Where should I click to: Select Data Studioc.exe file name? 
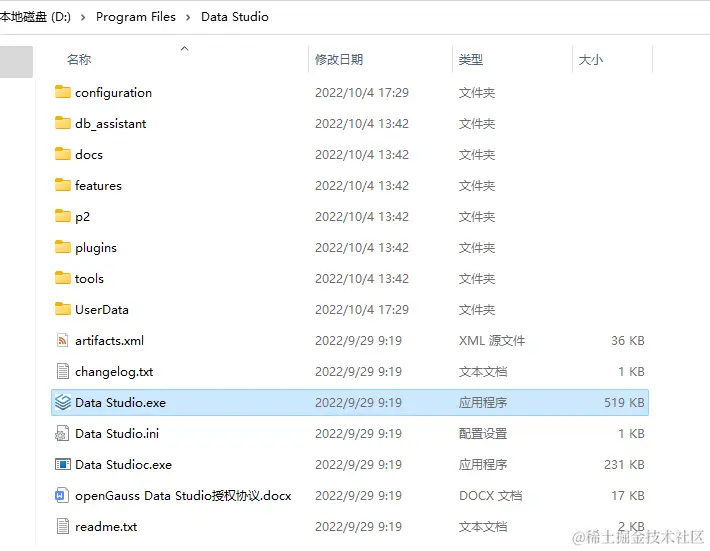click(123, 465)
